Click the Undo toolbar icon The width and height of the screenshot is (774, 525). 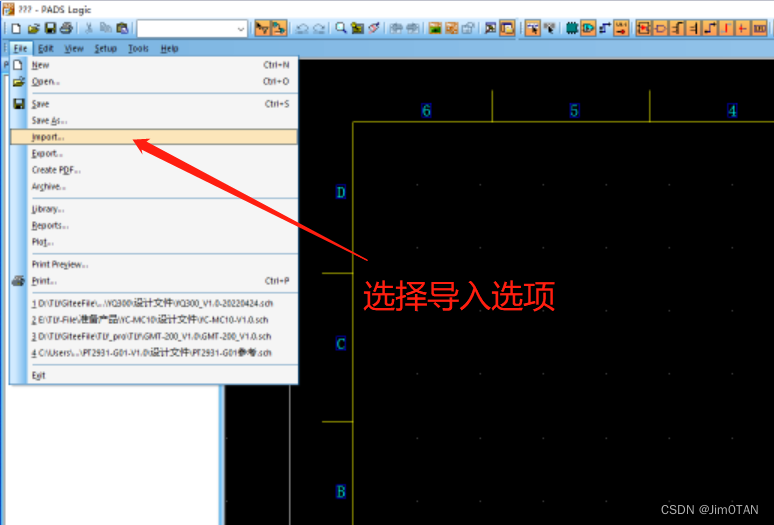click(302, 29)
